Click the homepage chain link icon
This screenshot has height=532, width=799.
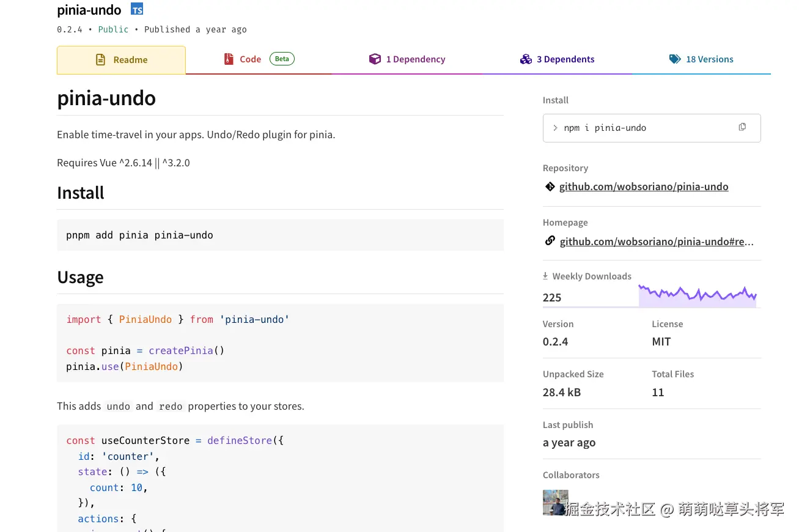pyautogui.click(x=550, y=241)
